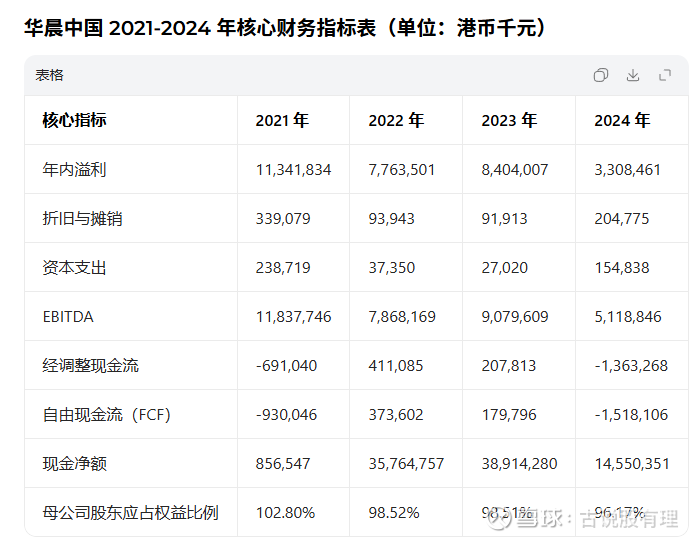Image resolution: width=699 pixels, height=540 pixels.
Task: Select the EBITDA row label
Action: pos(68,317)
